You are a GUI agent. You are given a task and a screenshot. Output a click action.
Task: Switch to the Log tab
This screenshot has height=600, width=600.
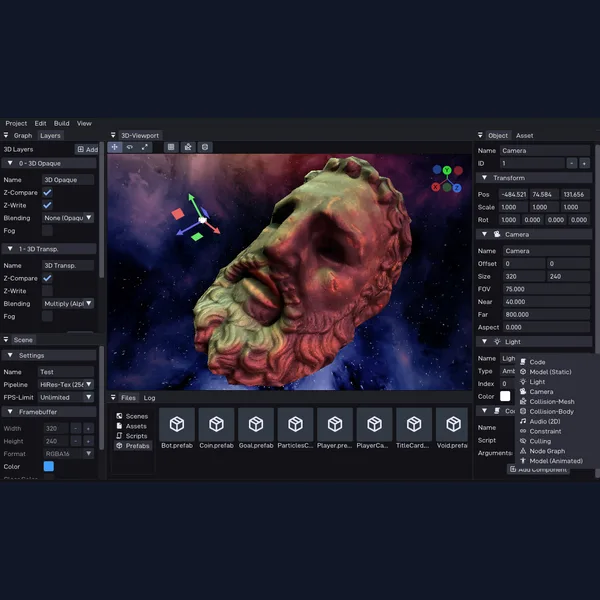[149, 398]
